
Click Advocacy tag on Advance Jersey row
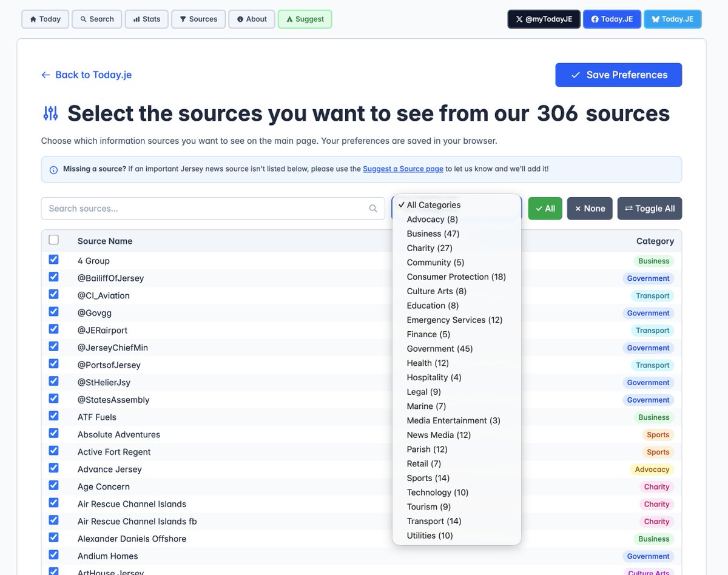652,469
